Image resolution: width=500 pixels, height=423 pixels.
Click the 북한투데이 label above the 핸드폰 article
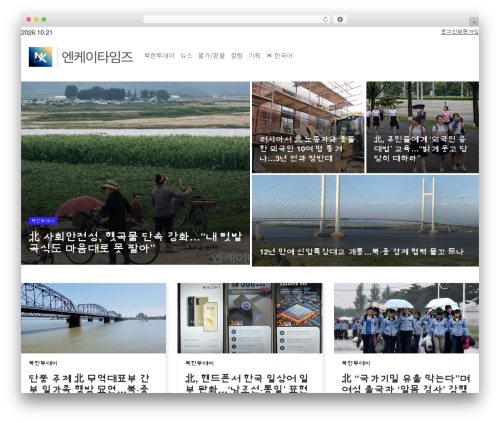(x=199, y=363)
